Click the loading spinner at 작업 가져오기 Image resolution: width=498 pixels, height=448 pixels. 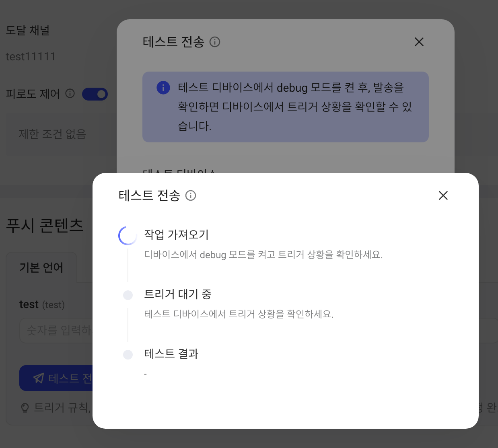pos(128,236)
